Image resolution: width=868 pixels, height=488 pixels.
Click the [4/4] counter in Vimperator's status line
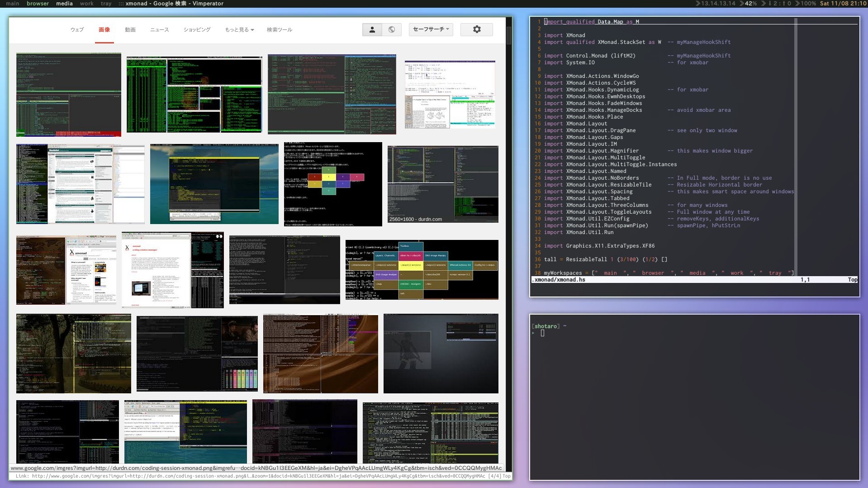pyautogui.click(x=494, y=476)
